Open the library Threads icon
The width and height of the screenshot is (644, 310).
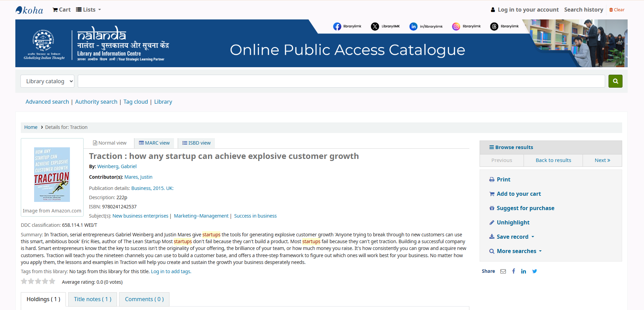[494, 27]
